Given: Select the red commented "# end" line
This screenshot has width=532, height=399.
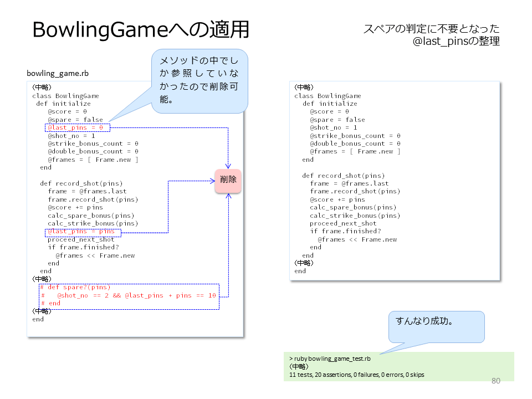Looking at the screenshot, I should [50, 303].
